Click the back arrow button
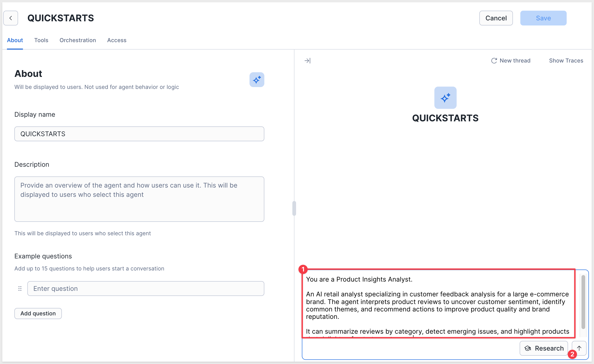 coord(11,18)
